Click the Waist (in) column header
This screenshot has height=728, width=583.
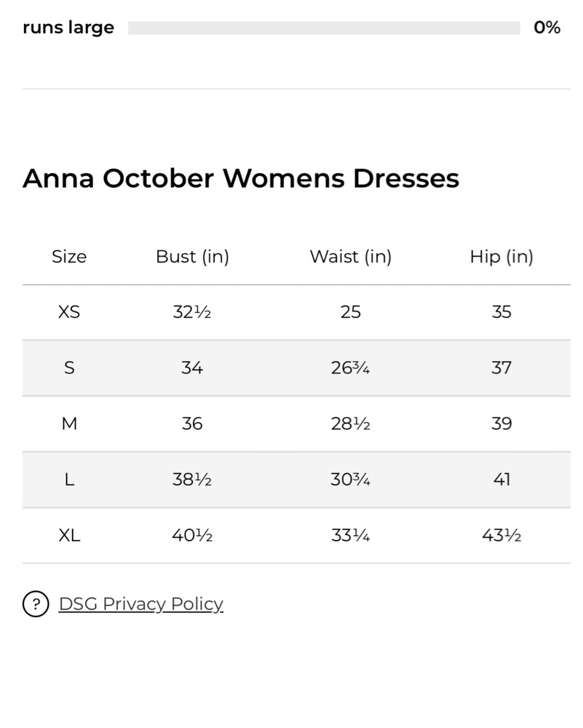[x=351, y=257]
